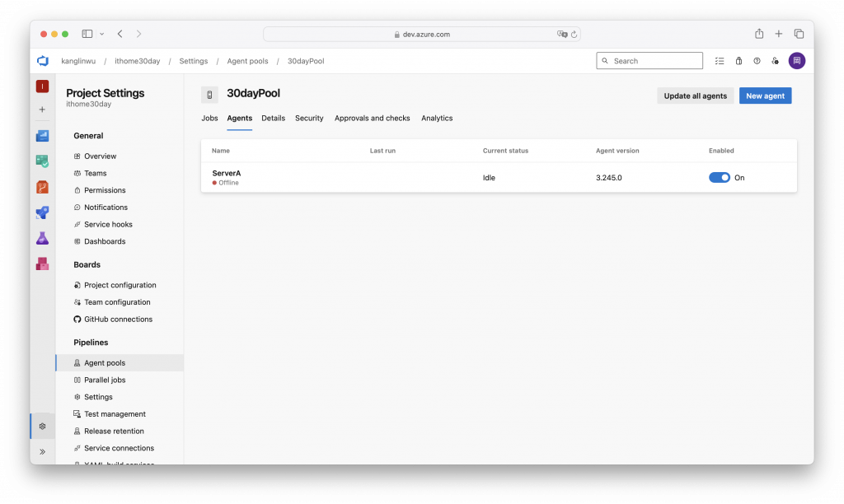Disable the ServerA Enabled toggle
This screenshot has height=504, width=844.
click(719, 178)
